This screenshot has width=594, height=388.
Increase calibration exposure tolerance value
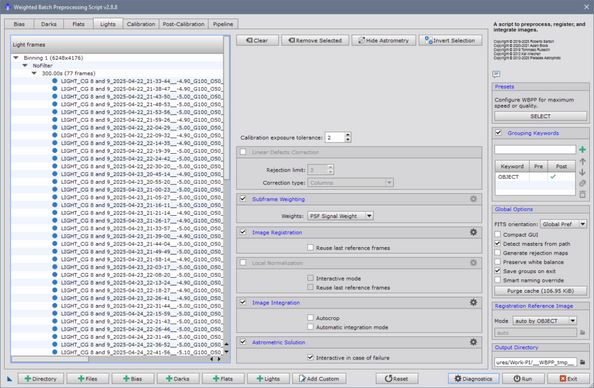click(x=348, y=135)
